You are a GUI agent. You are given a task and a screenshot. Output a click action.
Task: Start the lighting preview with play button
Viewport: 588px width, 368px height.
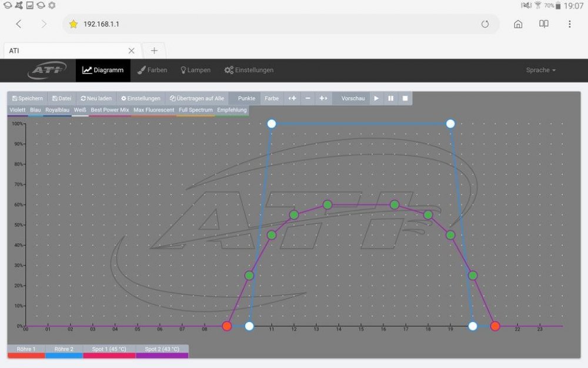(376, 98)
